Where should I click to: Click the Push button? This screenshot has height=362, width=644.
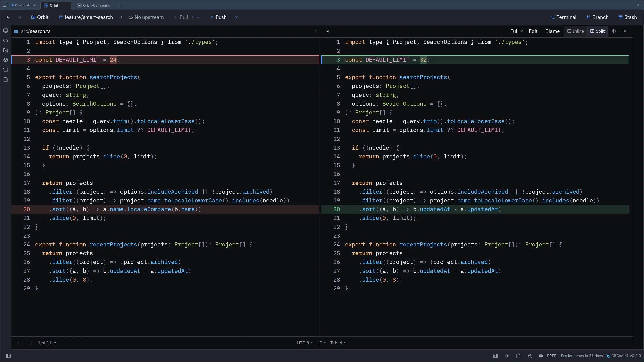coord(218,17)
